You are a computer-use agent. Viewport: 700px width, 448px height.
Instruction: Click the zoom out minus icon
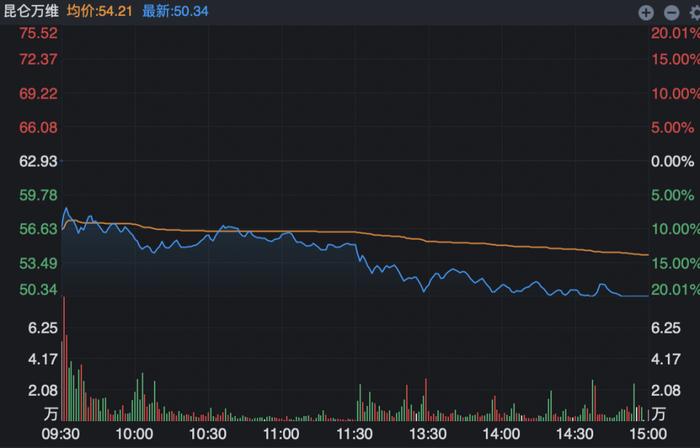tap(671, 12)
